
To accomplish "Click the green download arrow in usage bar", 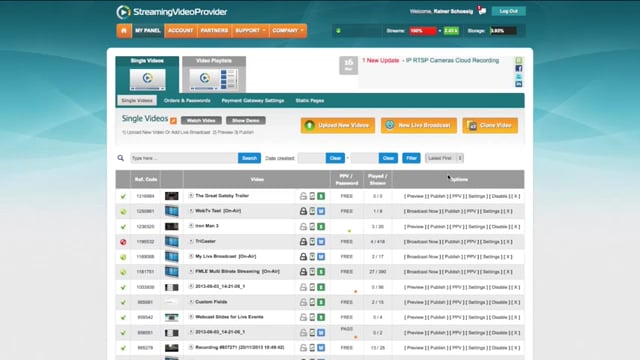I will [338, 31].
